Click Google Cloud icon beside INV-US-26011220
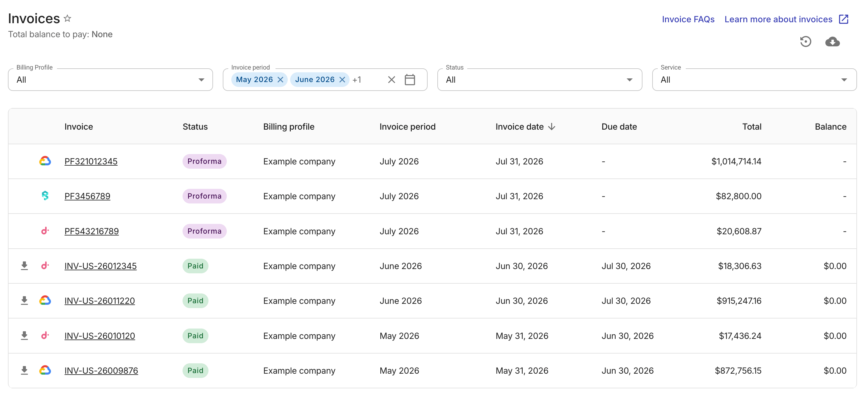 point(45,300)
